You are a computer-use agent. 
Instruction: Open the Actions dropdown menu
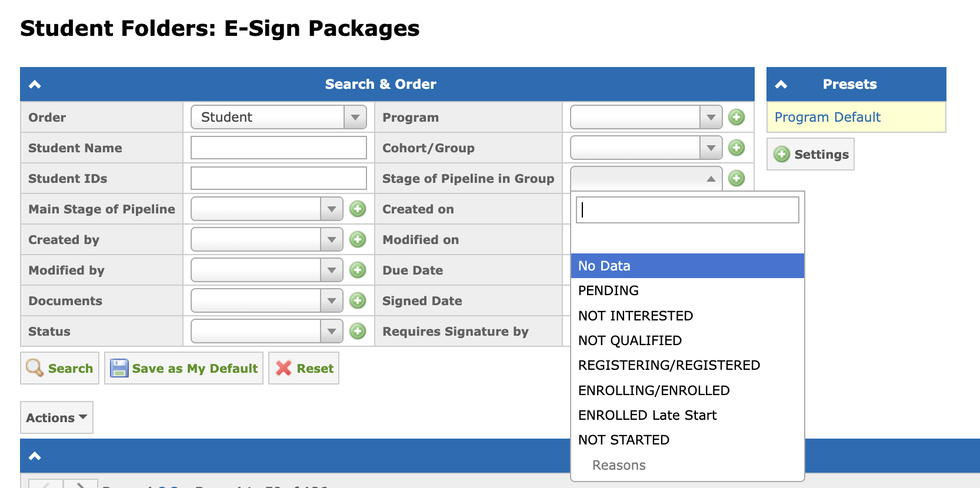point(56,417)
